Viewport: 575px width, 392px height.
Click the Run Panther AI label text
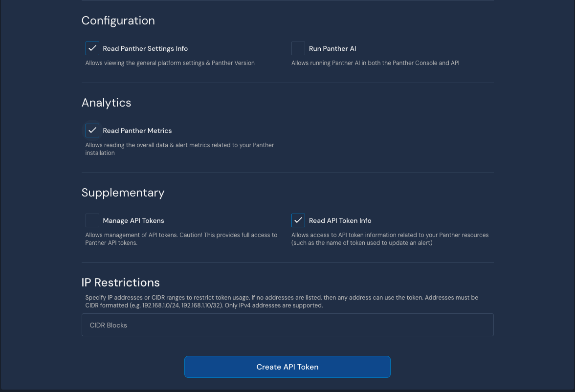click(332, 48)
